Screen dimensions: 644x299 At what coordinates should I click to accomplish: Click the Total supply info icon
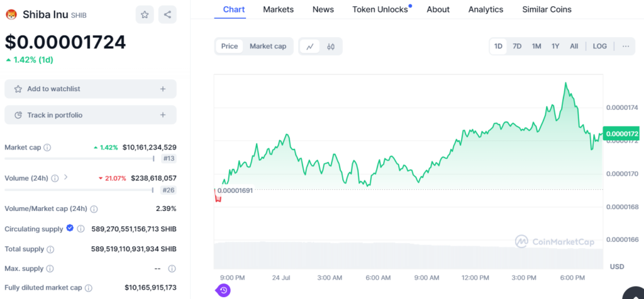(50, 249)
